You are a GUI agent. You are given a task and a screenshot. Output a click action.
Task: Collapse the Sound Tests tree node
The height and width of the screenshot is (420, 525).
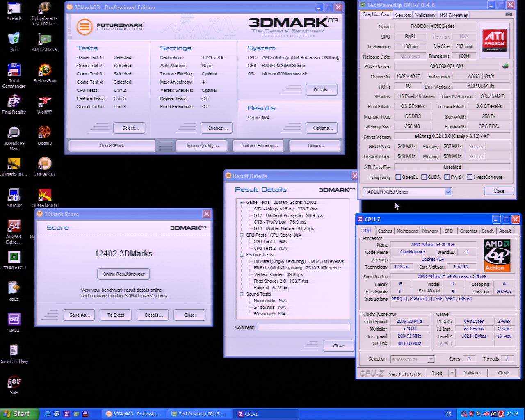(242, 294)
